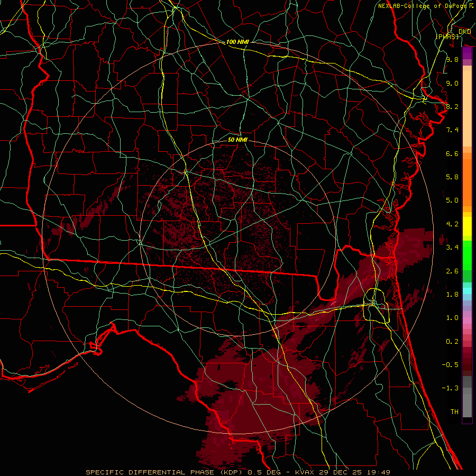Click the NEXLAB-College of DuPage watermark text
Viewport: 476px width, 476px height.
(422, 6)
